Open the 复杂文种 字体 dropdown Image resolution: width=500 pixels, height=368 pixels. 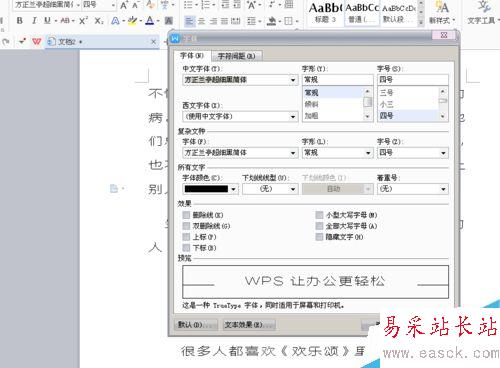coord(293,153)
